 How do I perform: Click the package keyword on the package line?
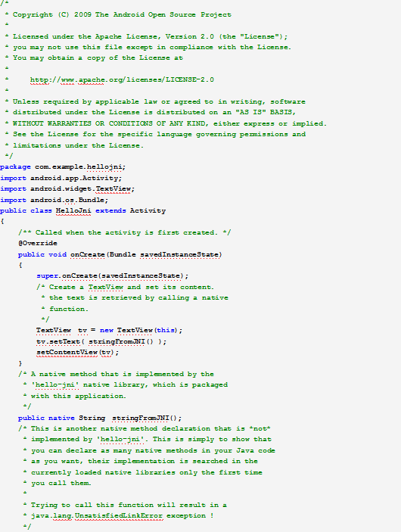pos(15,167)
